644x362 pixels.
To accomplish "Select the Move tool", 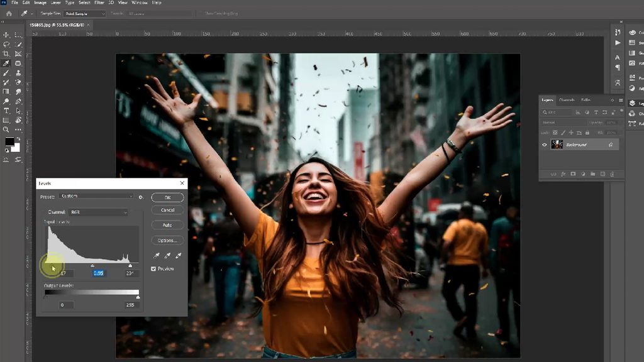I will 6,35.
